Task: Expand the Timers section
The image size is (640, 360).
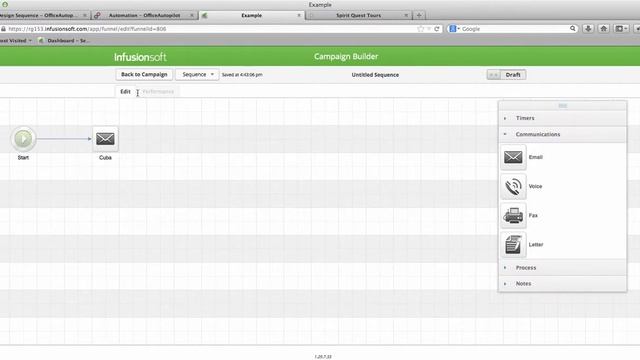Action: tap(562, 118)
